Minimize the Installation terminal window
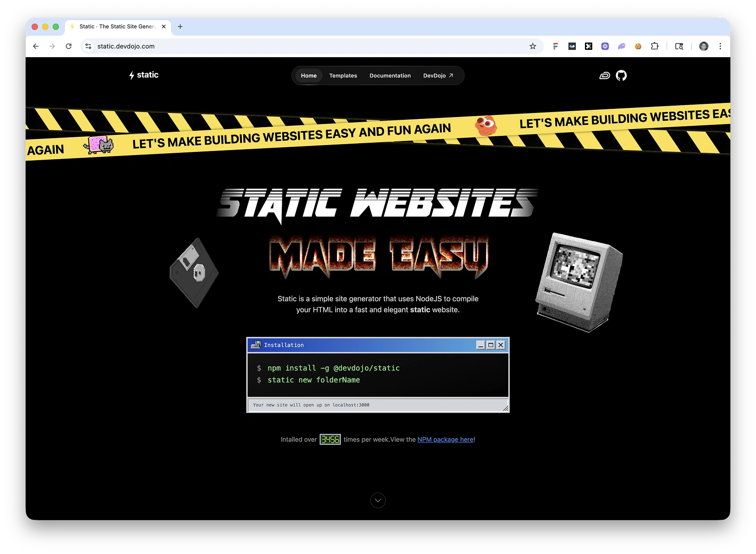This screenshot has width=756, height=554. tap(481, 345)
